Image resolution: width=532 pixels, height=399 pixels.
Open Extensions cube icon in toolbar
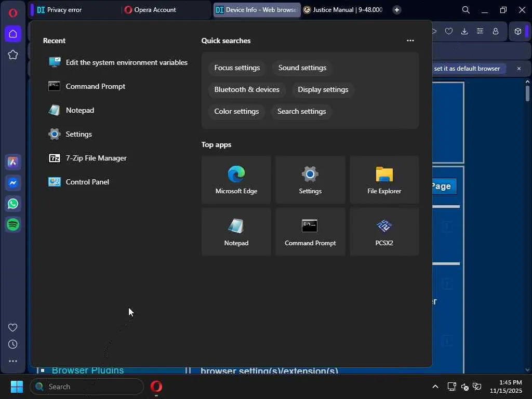[x=518, y=32]
